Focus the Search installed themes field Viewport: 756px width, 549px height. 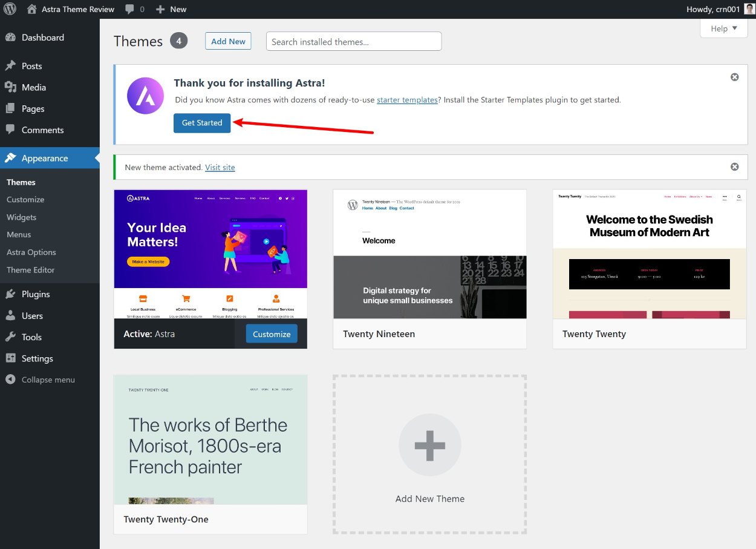click(354, 41)
